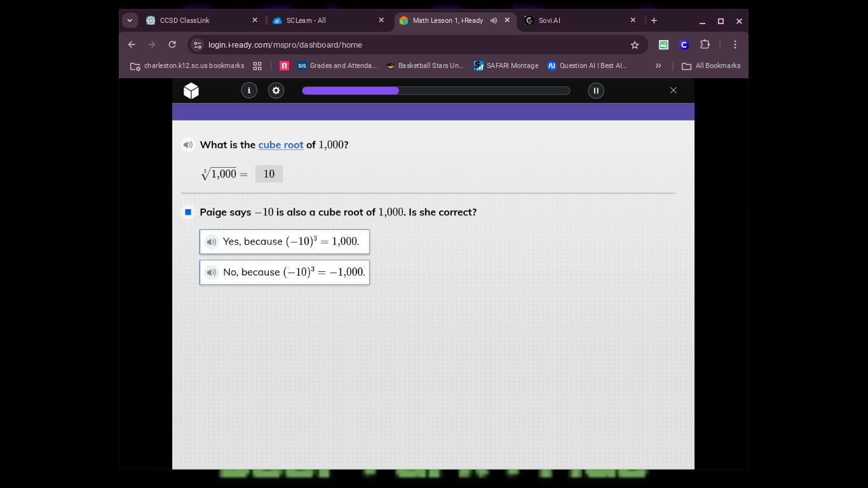The width and height of the screenshot is (868, 488).
Task: Open the Chrome three-dot menu
Action: [735, 44]
